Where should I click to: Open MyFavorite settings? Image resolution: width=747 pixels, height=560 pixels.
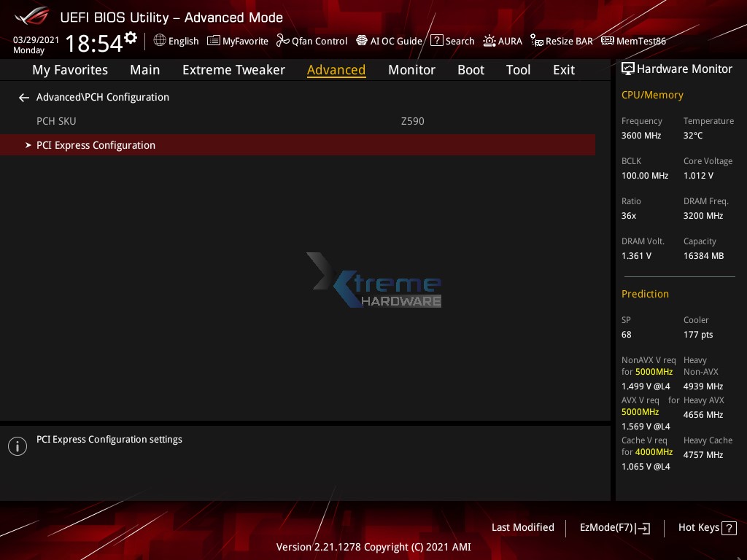238,41
